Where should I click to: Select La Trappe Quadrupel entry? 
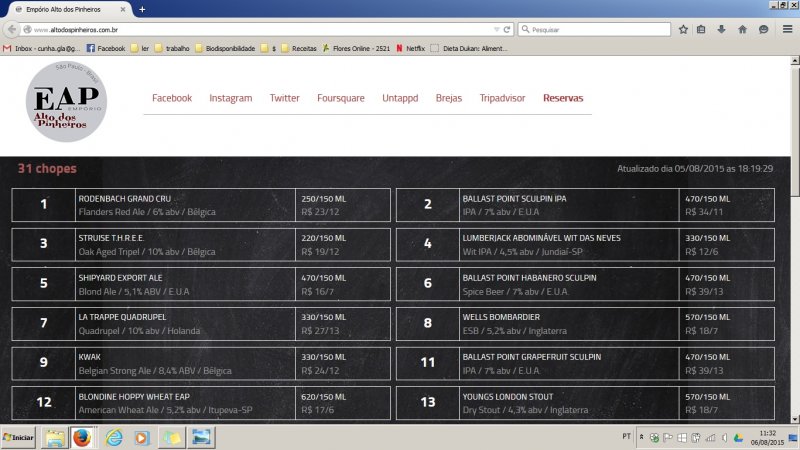(x=201, y=324)
